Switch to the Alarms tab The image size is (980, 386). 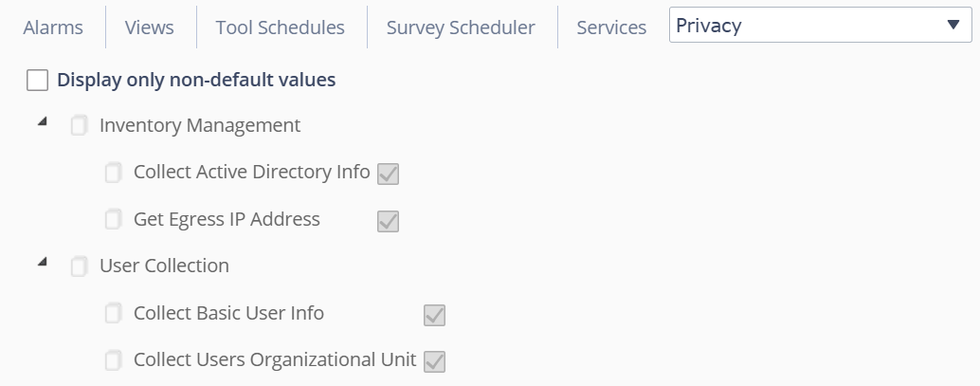click(53, 28)
